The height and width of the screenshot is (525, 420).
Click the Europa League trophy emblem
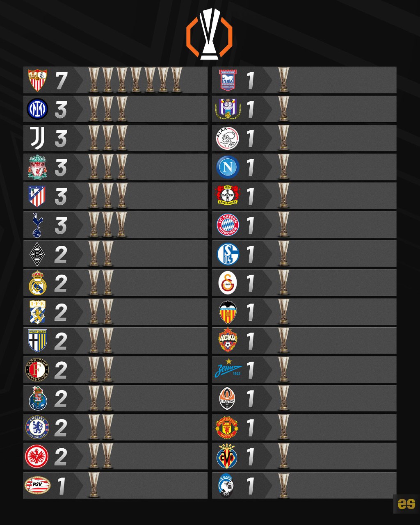point(209,34)
